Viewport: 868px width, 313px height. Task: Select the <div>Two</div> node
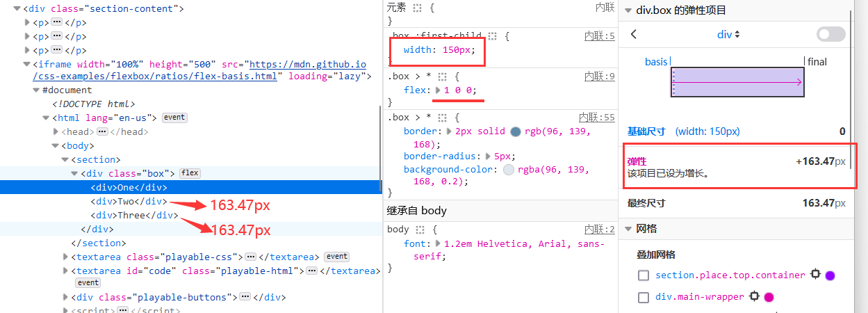pyautogui.click(x=129, y=201)
